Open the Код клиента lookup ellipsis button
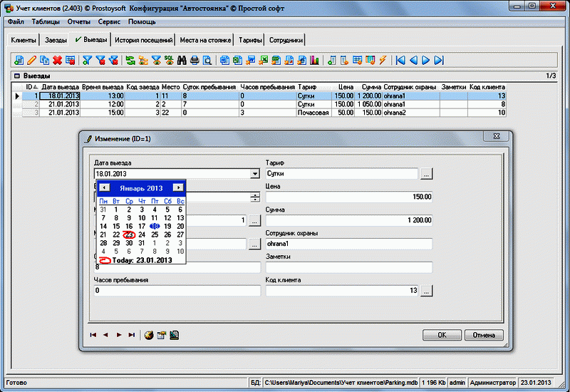Viewport: 570px width, 392px height. click(426, 291)
